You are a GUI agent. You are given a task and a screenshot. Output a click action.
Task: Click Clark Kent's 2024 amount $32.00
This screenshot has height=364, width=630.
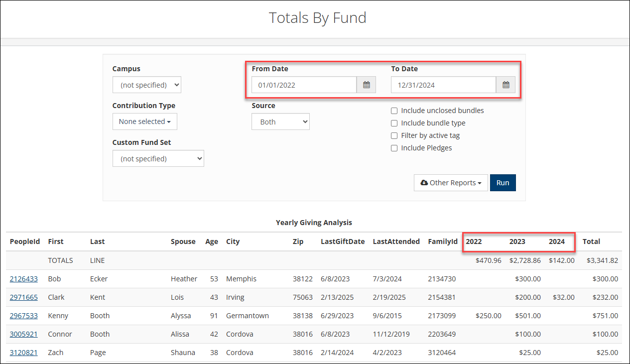564,297
